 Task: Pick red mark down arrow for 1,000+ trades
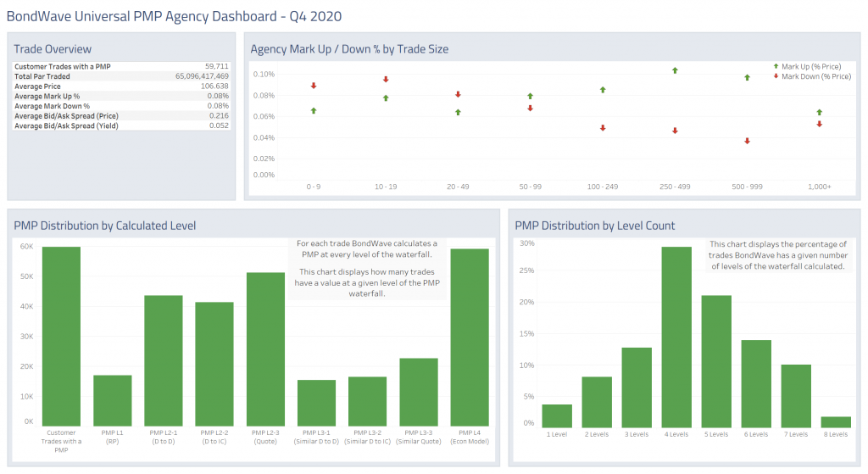(x=820, y=124)
